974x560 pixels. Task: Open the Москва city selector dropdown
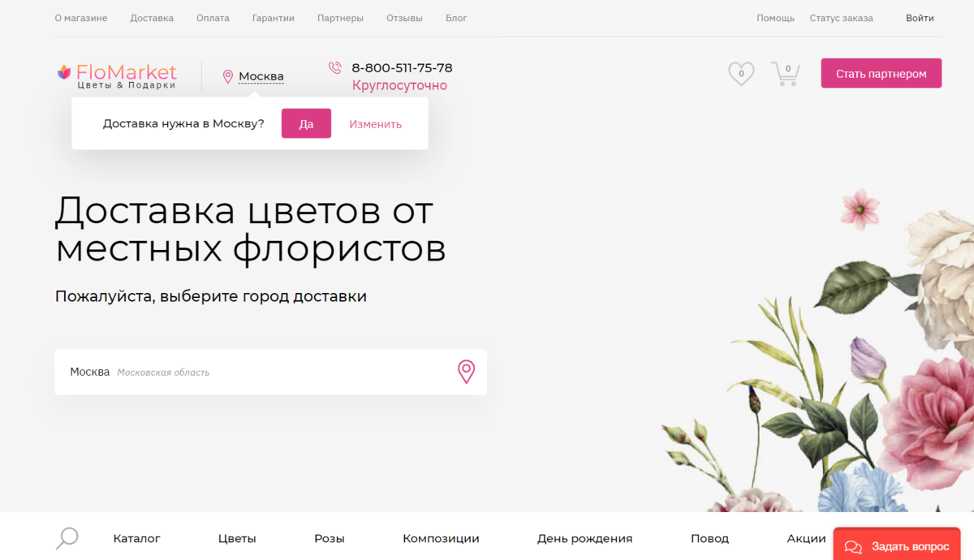(261, 76)
